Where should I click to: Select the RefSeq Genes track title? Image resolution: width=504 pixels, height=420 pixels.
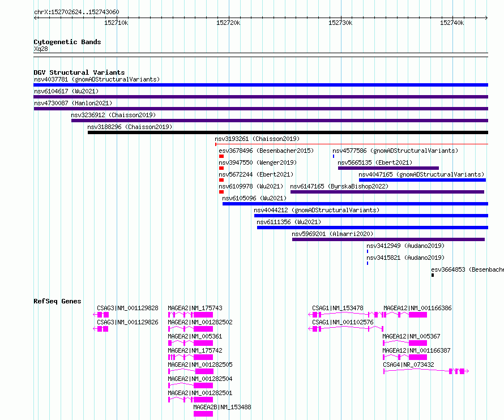coord(57,301)
